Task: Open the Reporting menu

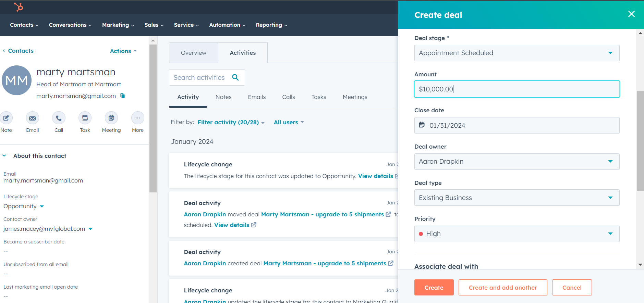Action: point(271,25)
